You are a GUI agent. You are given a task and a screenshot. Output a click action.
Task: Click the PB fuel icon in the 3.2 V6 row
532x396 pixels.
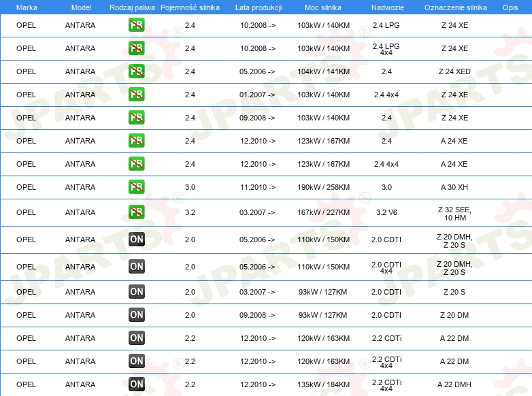coord(136,212)
